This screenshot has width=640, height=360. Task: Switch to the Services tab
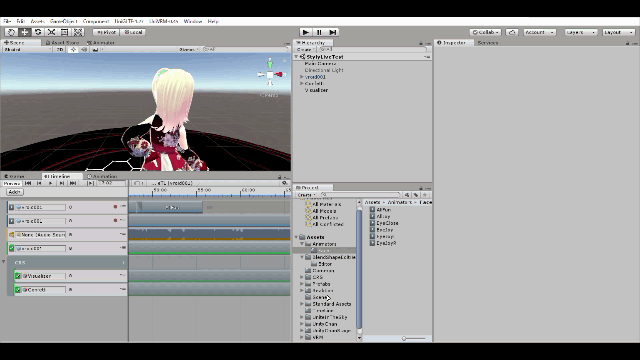click(x=488, y=43)
